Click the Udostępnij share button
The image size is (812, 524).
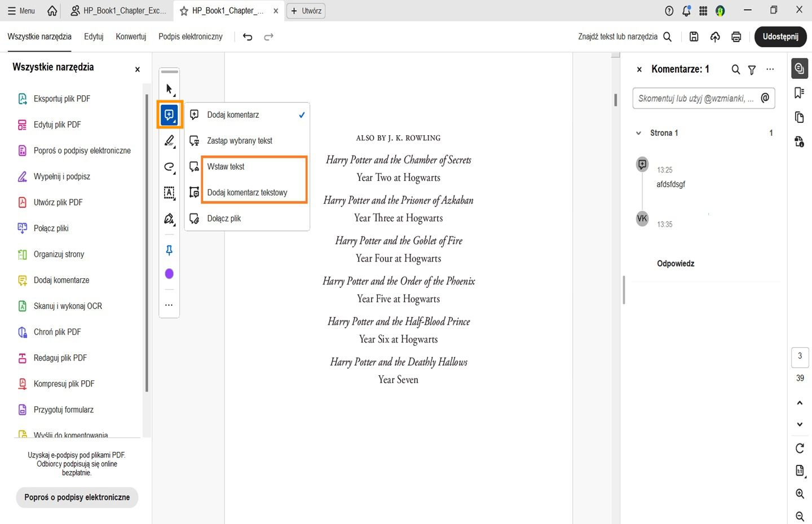coord(780,37)
